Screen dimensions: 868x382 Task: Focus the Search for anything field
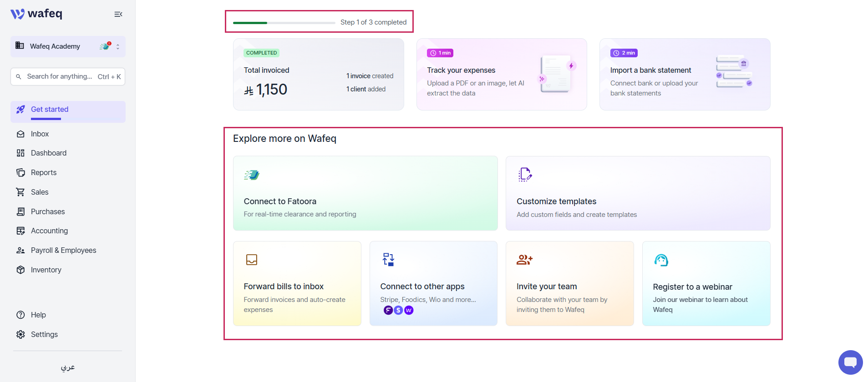[x=68, y=76]
